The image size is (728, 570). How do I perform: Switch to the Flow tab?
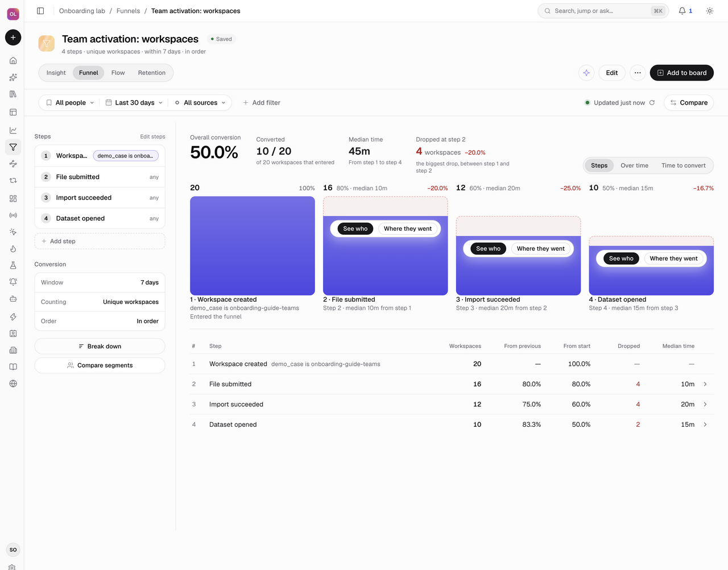coord(118,73)
